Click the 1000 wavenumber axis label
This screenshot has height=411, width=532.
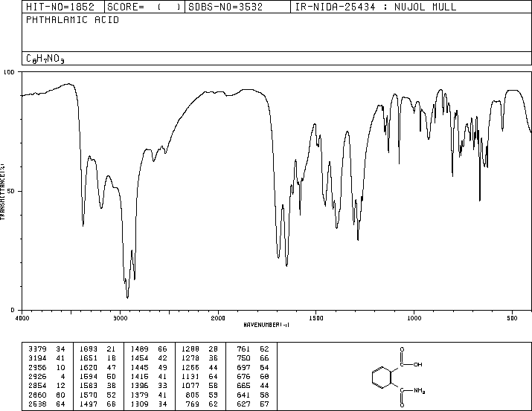(x=414, y=318)
